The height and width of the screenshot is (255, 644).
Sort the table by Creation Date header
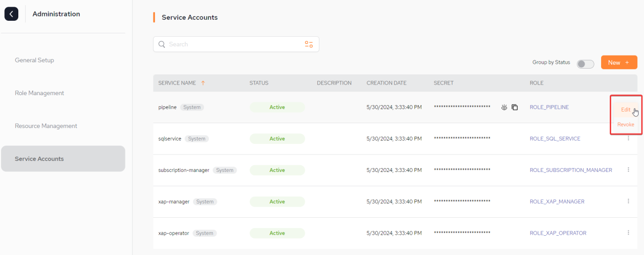point(386,83)
